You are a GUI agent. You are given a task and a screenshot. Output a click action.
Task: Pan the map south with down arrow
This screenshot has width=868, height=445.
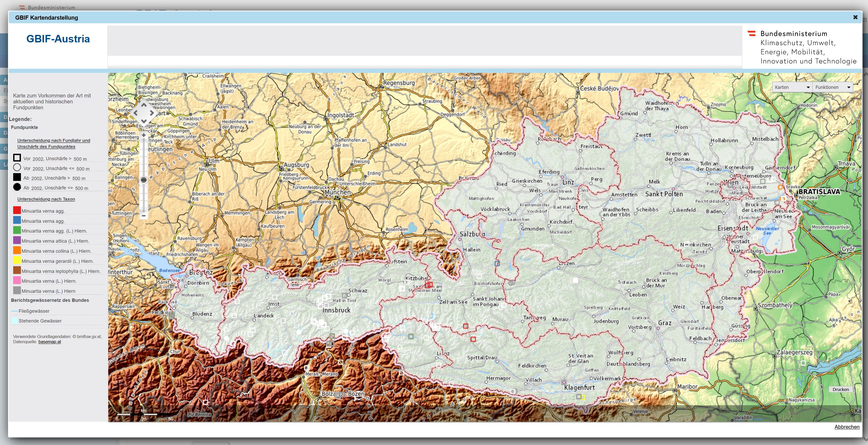(x=144, y=121)
